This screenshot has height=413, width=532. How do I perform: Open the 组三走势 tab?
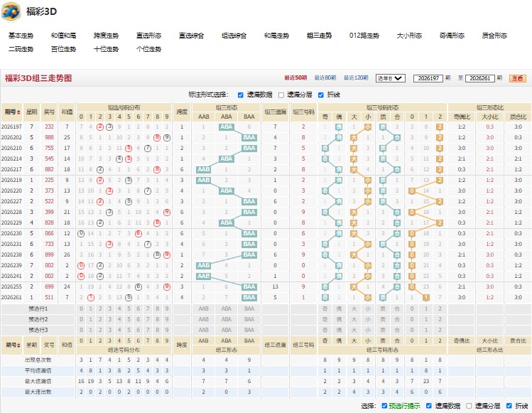pyautogui.click(x=319, y=36)
